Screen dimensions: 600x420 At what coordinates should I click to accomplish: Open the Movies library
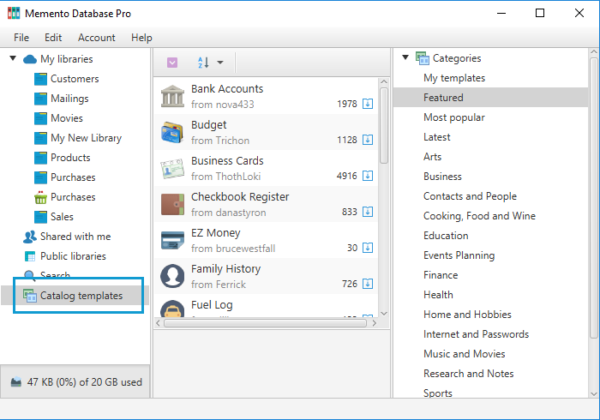(68, 118)
